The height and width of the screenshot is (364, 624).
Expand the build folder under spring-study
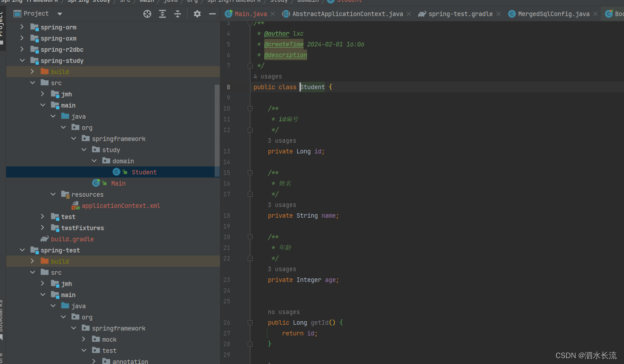32,72
